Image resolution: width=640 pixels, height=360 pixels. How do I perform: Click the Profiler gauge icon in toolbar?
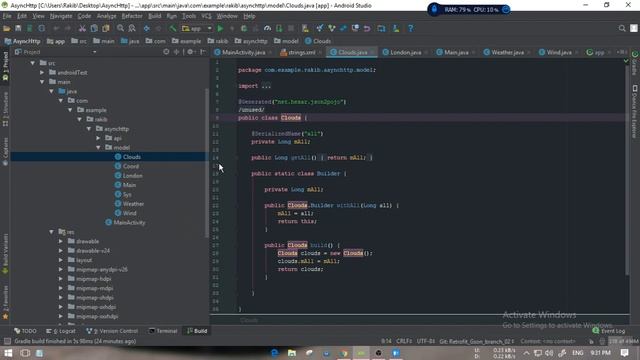[x=267, y=28]
